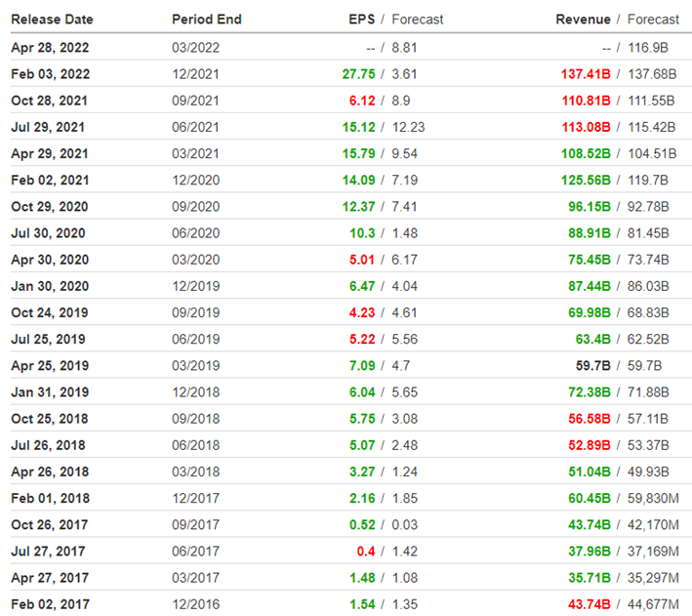
Task: Click EPS forecast 8.81
Action: click(404, 48)
